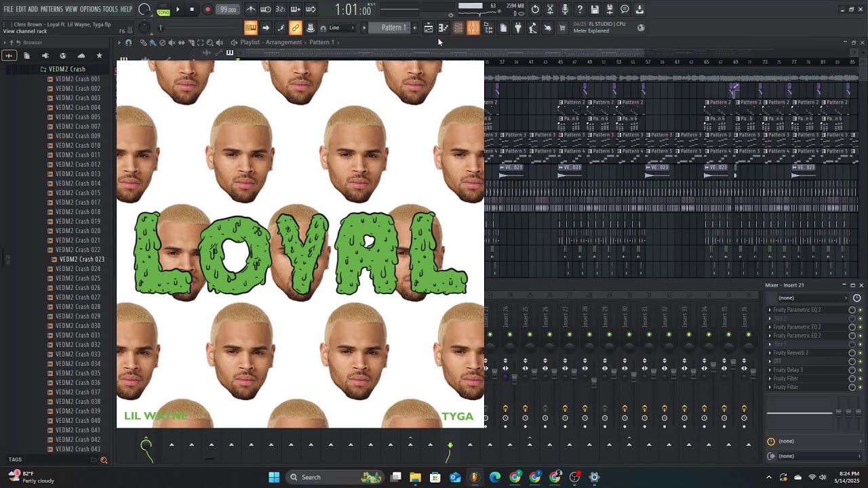Enable the link/multilink controller icon

(x=295, y=28)
